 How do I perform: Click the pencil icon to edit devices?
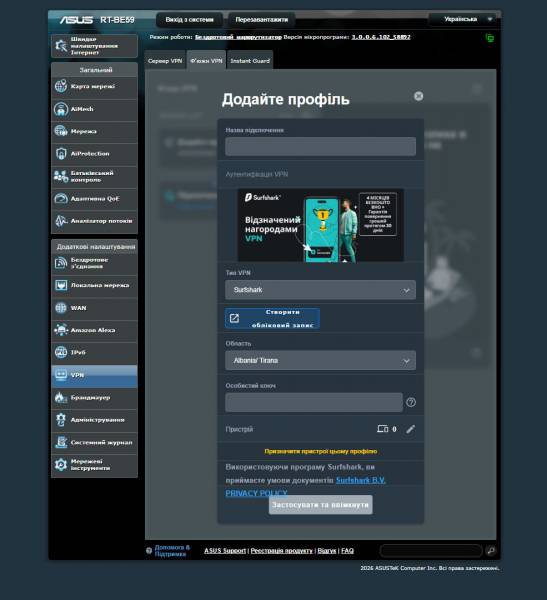(410, 429)
